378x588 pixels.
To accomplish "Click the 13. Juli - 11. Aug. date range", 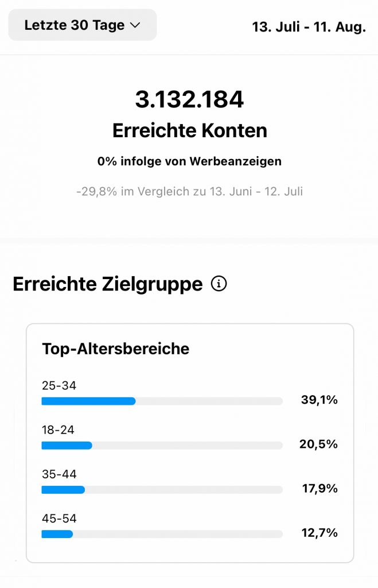I will 309,27.
